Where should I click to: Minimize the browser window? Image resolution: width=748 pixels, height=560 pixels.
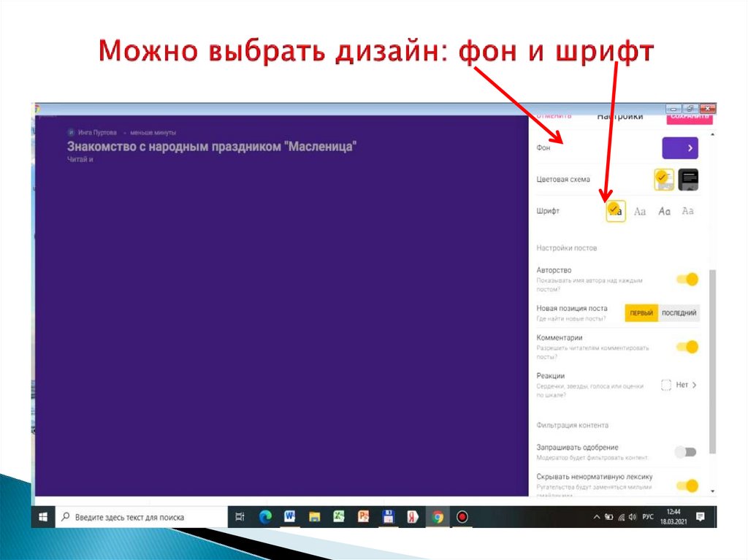[x=673, y=109]
